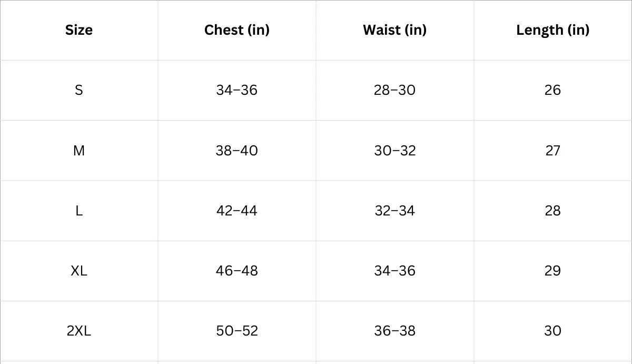Select the XL size cell
The image size is (632, 364).
[79, 271]
